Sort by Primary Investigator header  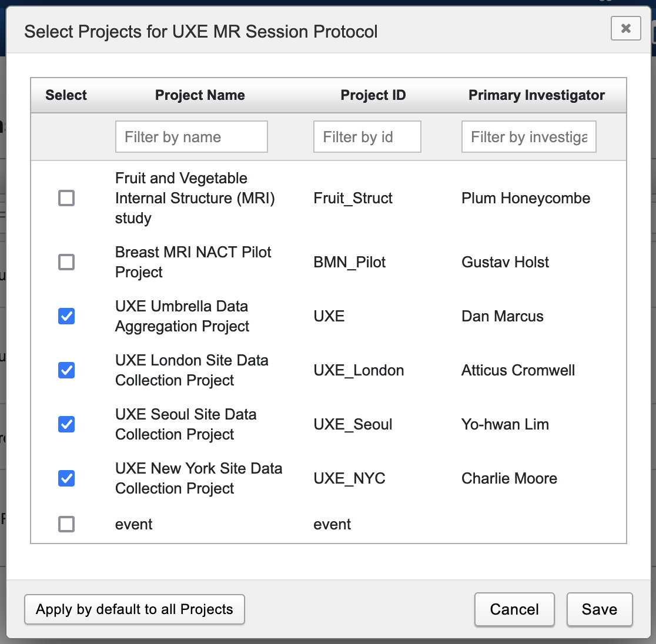pyautogui.click(x=536, y=95)
